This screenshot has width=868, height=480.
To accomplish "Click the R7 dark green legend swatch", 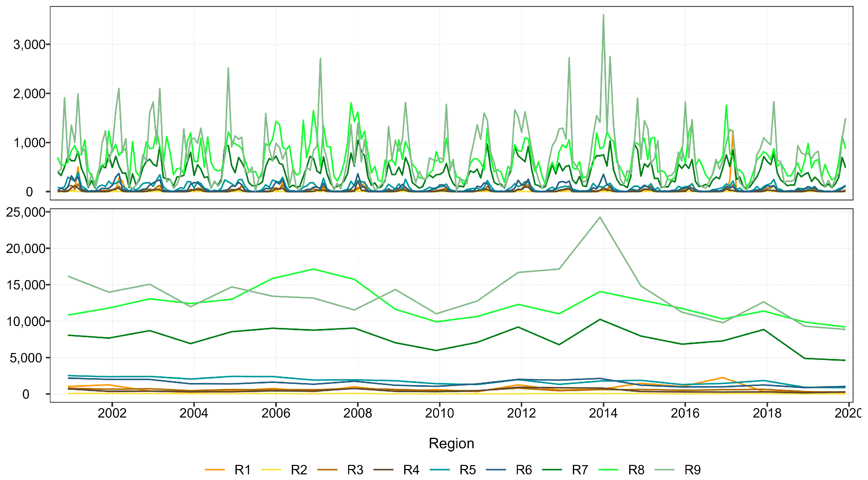I will click(552, 470).
